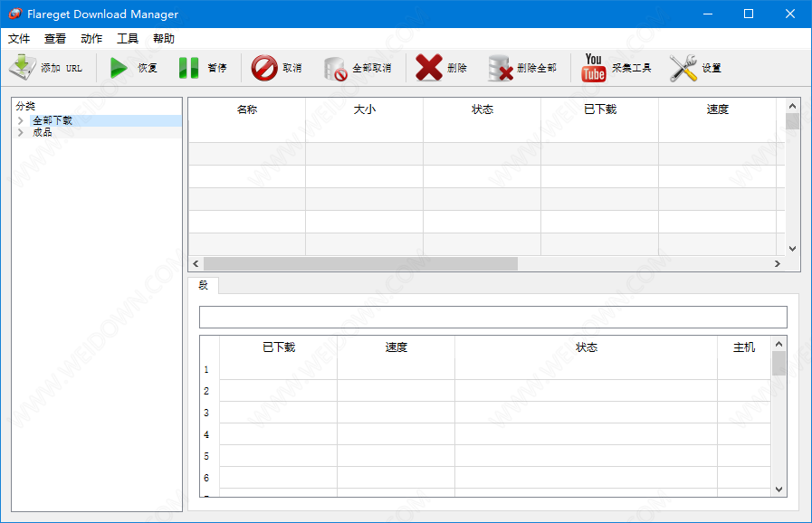Minimize the Flareget window

(x=708, y=14)
